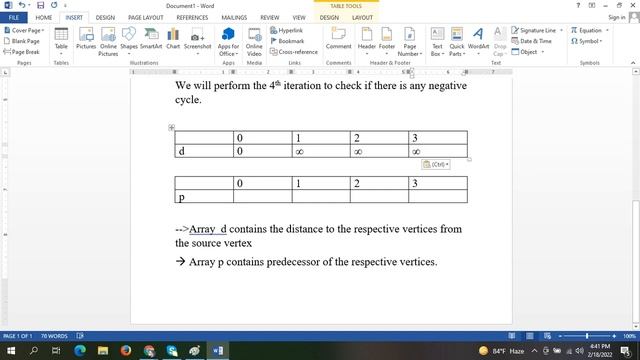Open the FILE tab

[x=13, y=18]
